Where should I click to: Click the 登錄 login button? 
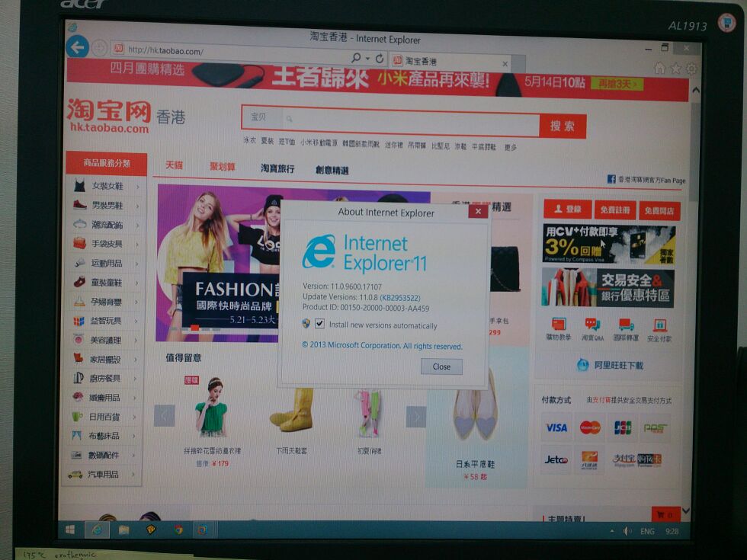pos(567,209)
